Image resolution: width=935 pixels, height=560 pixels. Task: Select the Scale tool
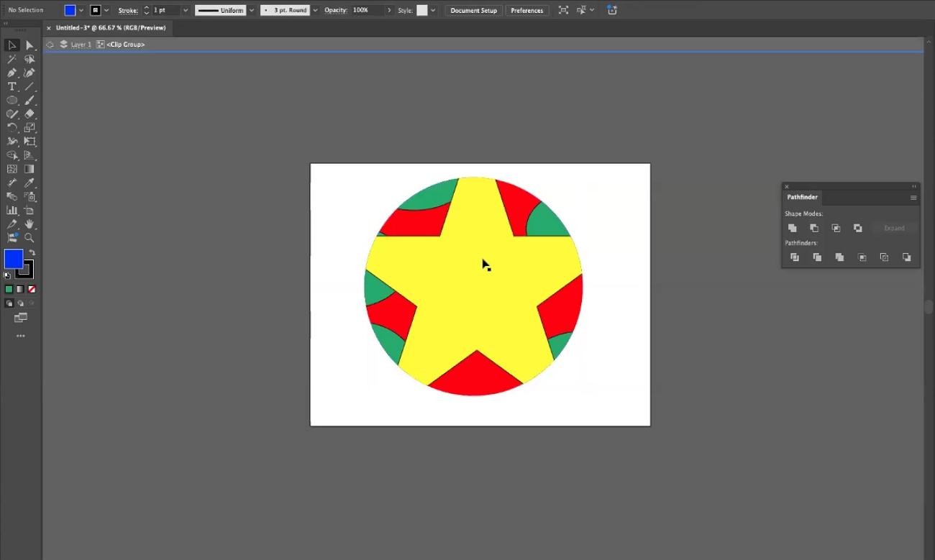(x=29, y=127)
